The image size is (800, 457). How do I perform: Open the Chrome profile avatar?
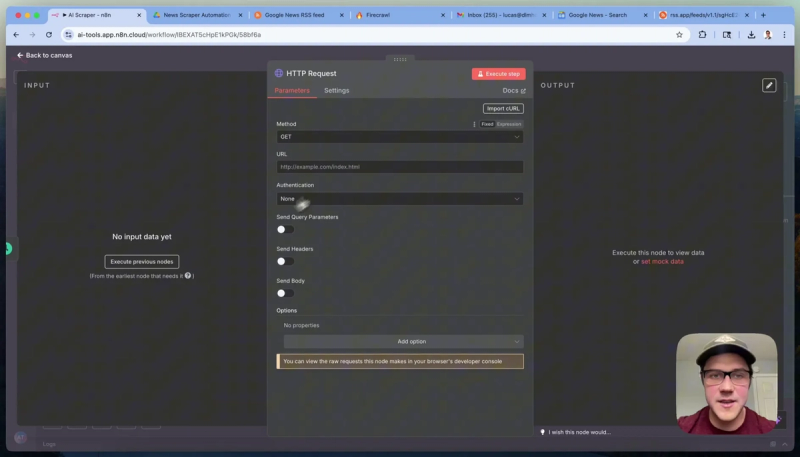pyautogui.click(x=768, y=35)
